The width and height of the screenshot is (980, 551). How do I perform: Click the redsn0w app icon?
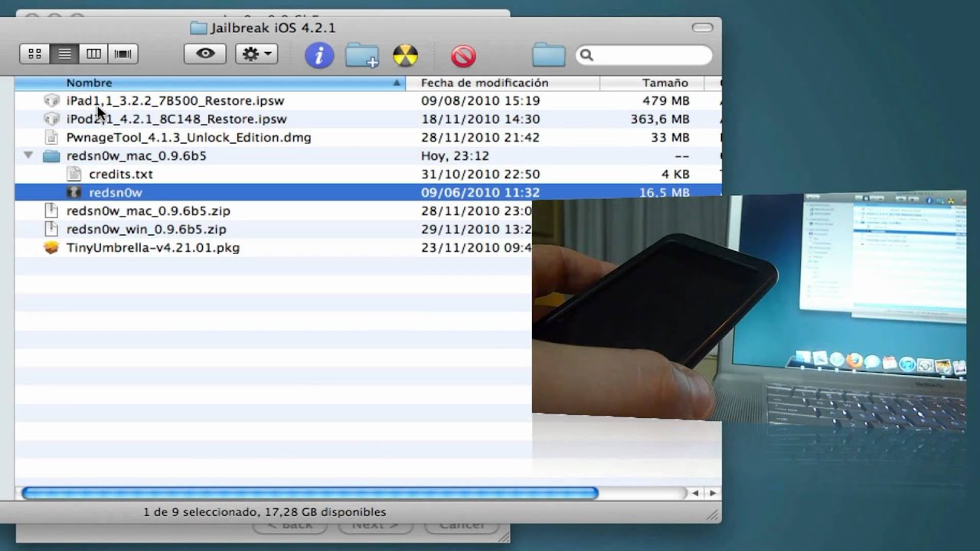[73, 192]
